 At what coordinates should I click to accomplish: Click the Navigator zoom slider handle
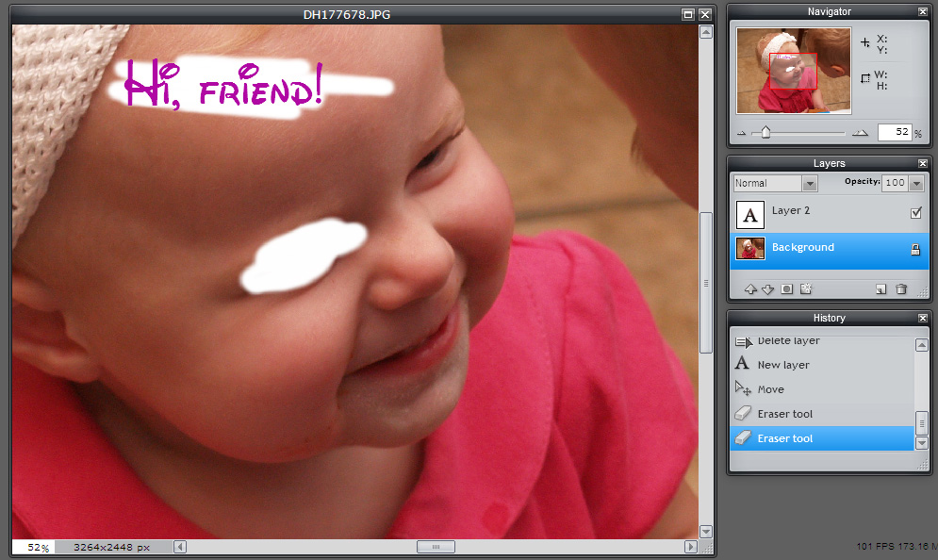point(765,132)
